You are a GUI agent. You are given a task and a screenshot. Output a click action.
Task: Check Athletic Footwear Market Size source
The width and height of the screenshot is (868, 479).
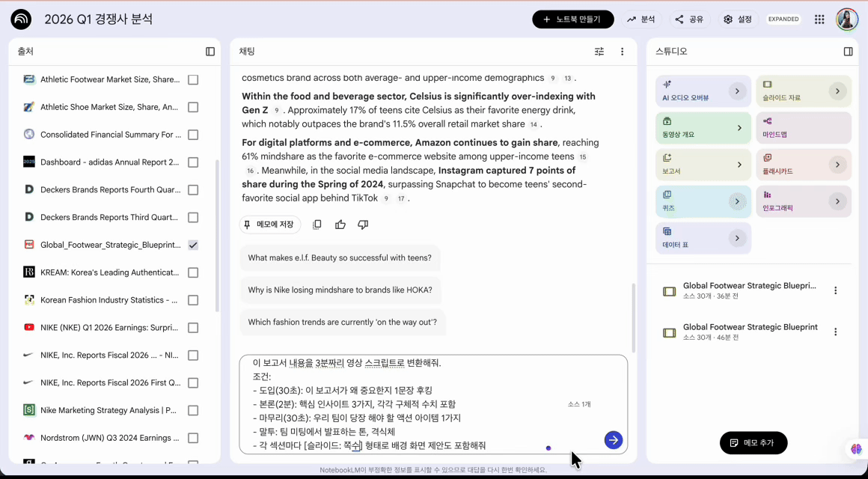(193, 80)
